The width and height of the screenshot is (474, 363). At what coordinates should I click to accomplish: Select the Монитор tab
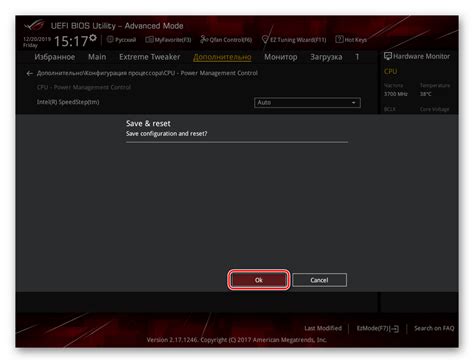coord(281,57)
